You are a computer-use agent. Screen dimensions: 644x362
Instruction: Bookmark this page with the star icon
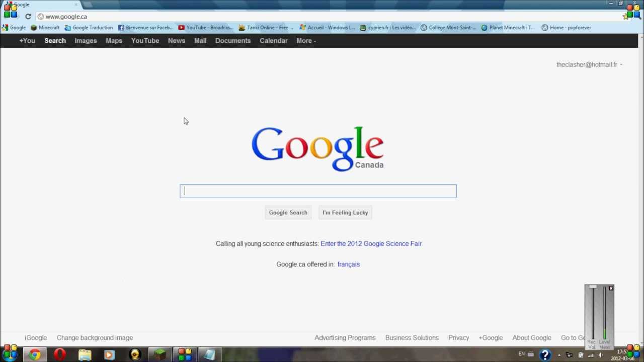coord(625,17)
